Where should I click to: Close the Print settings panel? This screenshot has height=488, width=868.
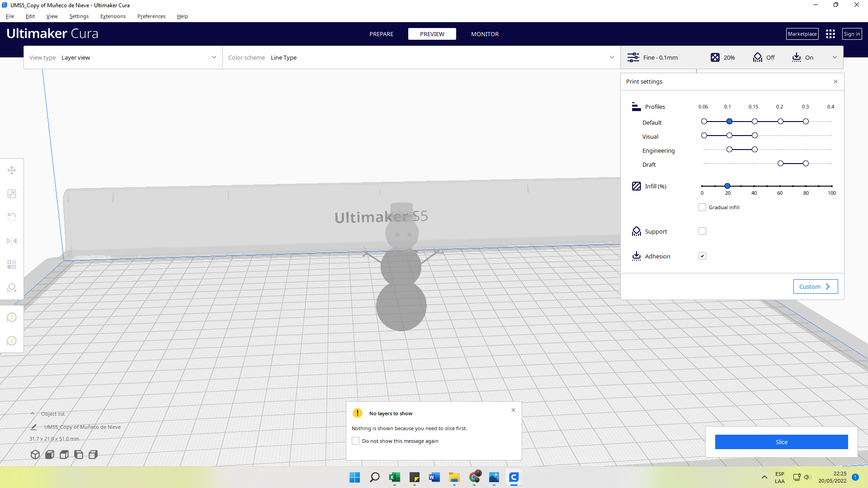coord(835,82)
